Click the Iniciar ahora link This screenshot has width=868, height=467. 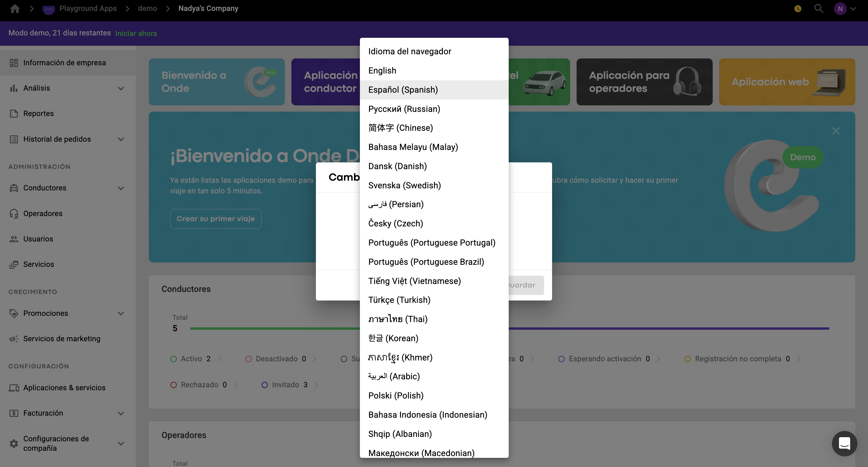click(x=136, y=33)
